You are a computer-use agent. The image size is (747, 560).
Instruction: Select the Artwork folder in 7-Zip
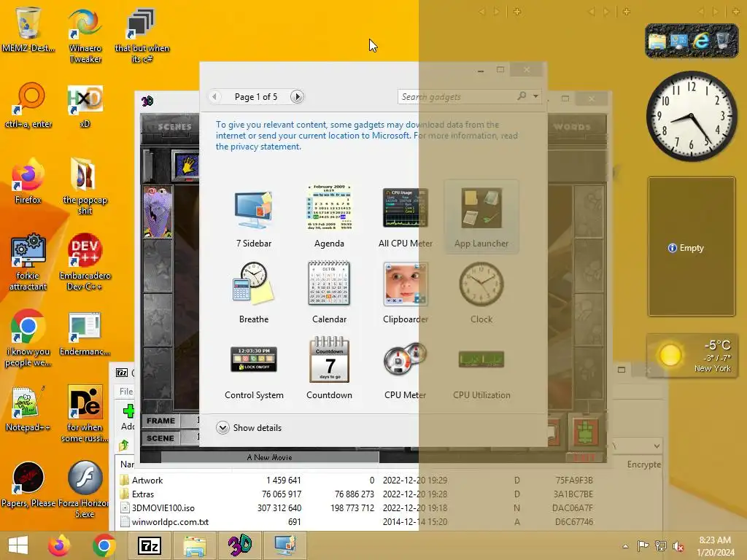point(147,481)
